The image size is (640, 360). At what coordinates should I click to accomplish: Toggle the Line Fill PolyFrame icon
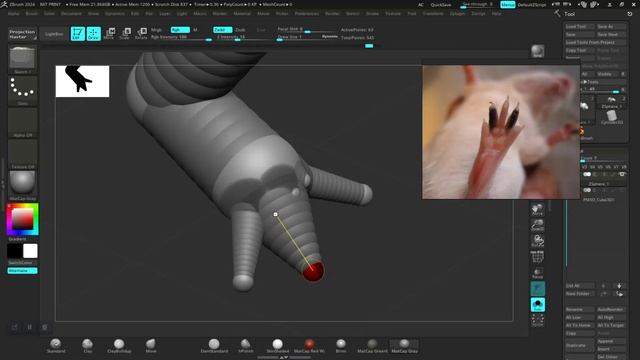coord(538,256)
